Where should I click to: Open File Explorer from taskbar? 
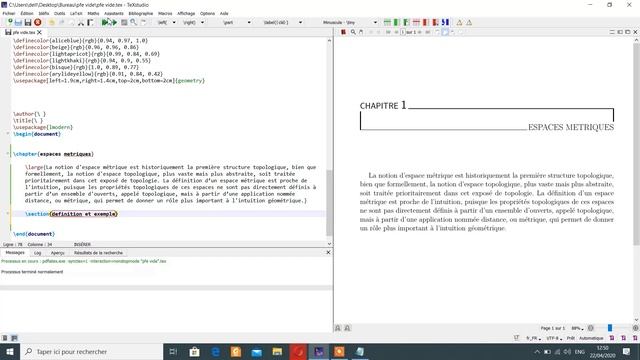(277, 351)
